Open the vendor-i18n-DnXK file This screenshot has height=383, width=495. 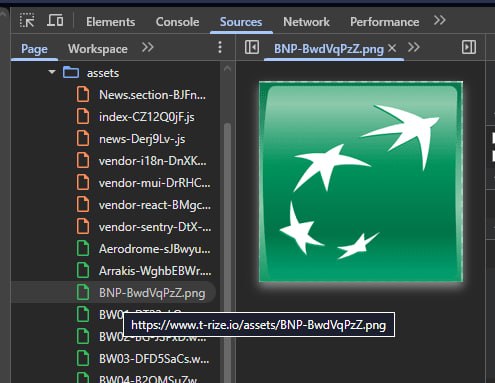click(153, 161)
